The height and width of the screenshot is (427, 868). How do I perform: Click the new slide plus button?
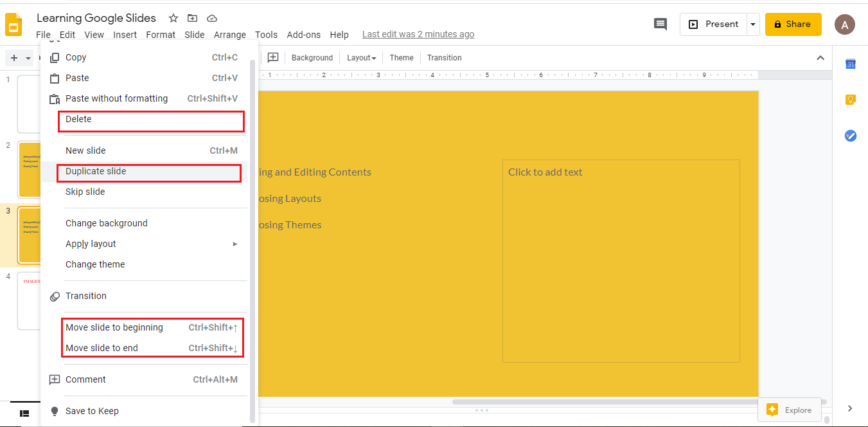coord(14,58)
